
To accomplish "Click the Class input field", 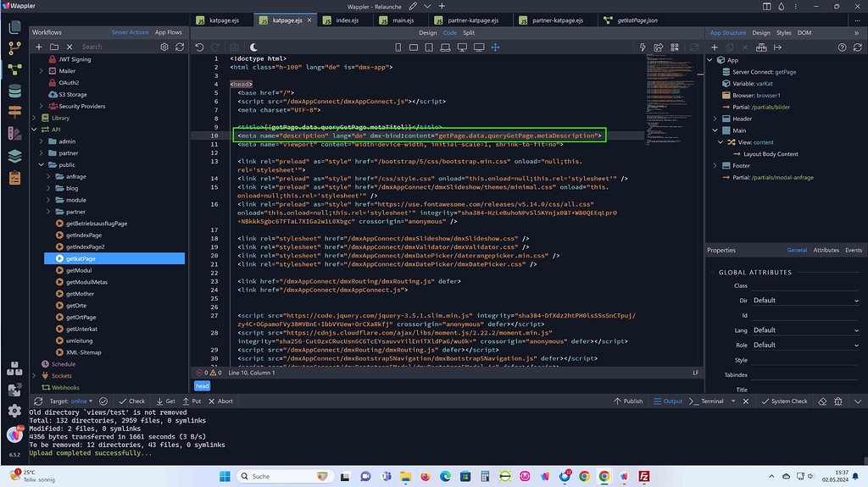I will point(804,285).
